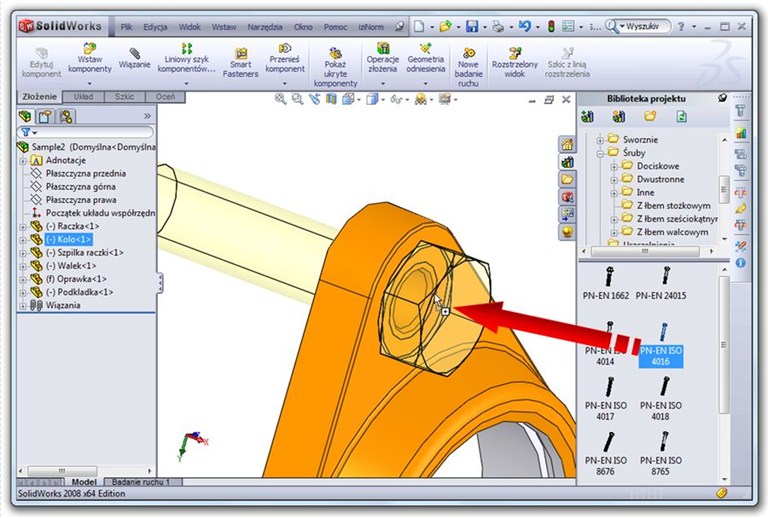Switch to the Układ tab

point(83,97)
